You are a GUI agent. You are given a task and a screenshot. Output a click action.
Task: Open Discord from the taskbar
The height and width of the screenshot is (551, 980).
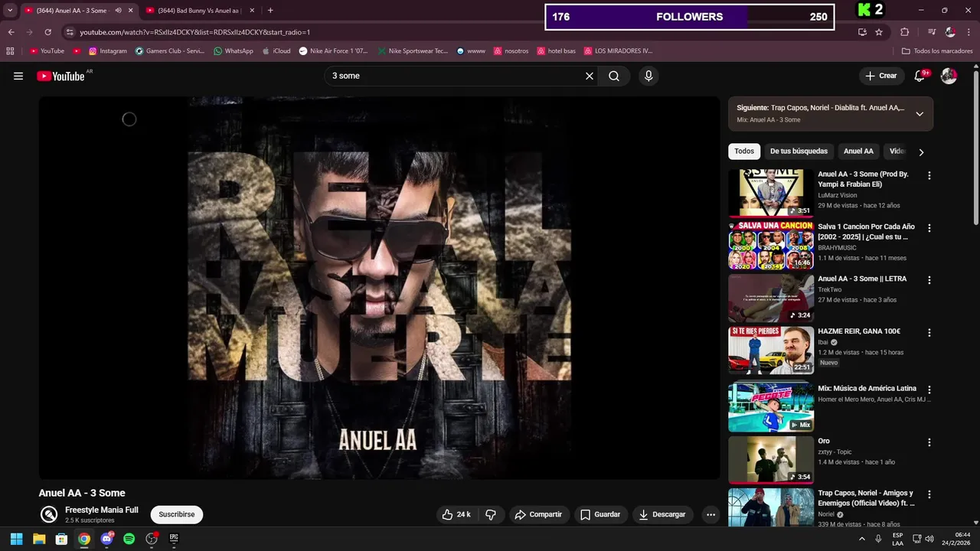tap(106, 539)
